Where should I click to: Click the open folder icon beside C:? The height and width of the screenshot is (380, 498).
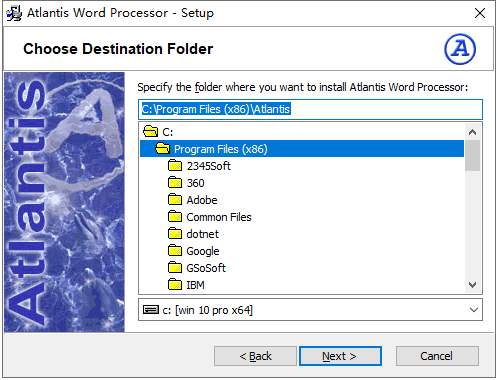coord(151,132)
